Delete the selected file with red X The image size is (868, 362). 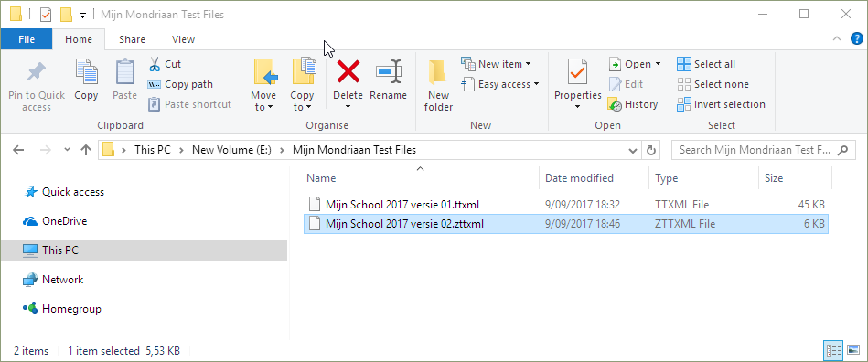[348, 73]
